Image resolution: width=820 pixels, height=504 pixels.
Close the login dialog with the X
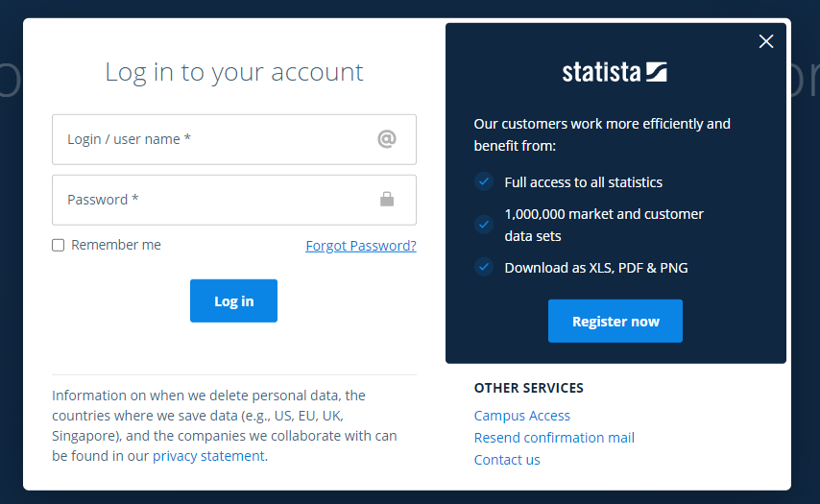pos(766,41)
